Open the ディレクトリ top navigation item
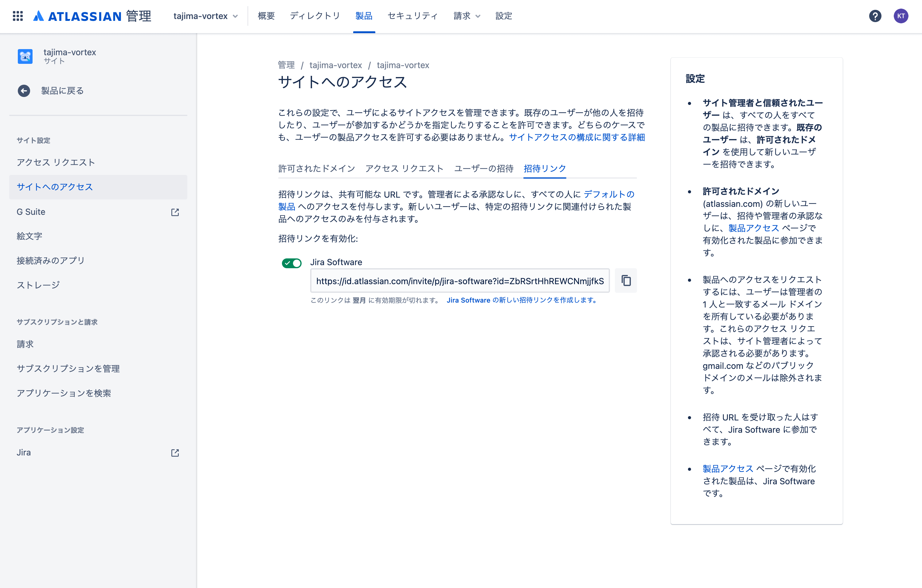Screen dimensions: 922x588 (315, 16)
